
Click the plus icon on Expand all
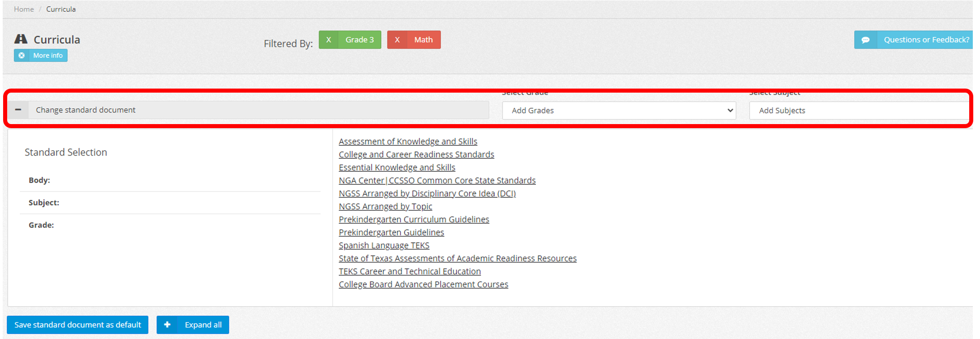[167, 325]
